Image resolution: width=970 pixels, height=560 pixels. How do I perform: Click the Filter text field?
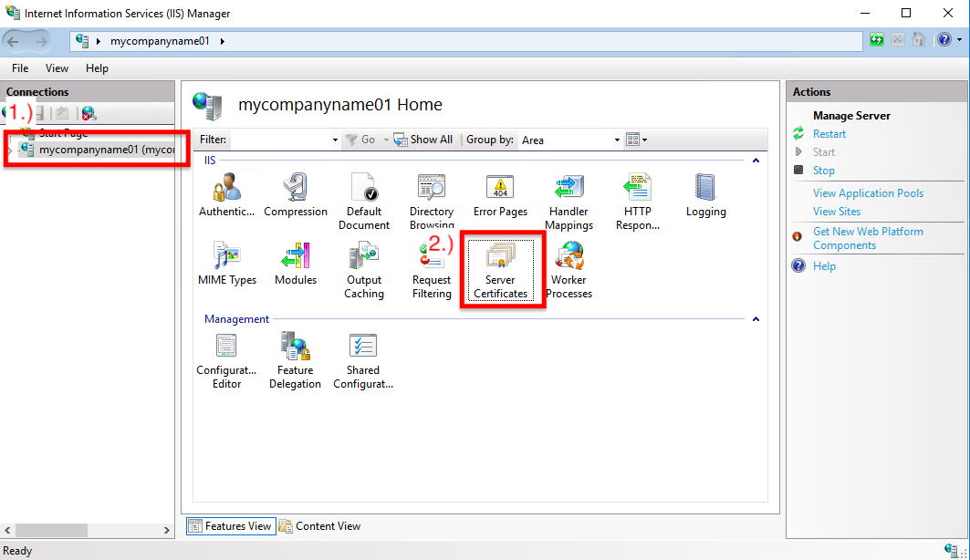[x=279, y=140]
